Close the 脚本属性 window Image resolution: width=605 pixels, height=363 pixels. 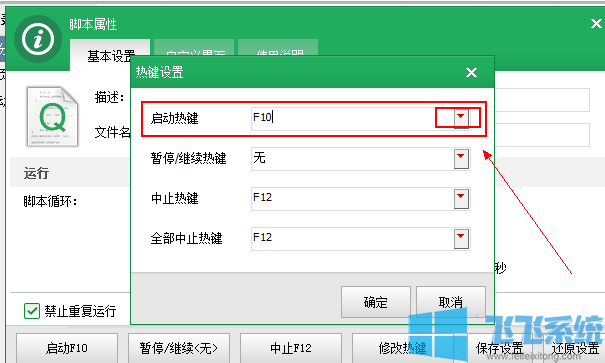click(x=596, y=24)
